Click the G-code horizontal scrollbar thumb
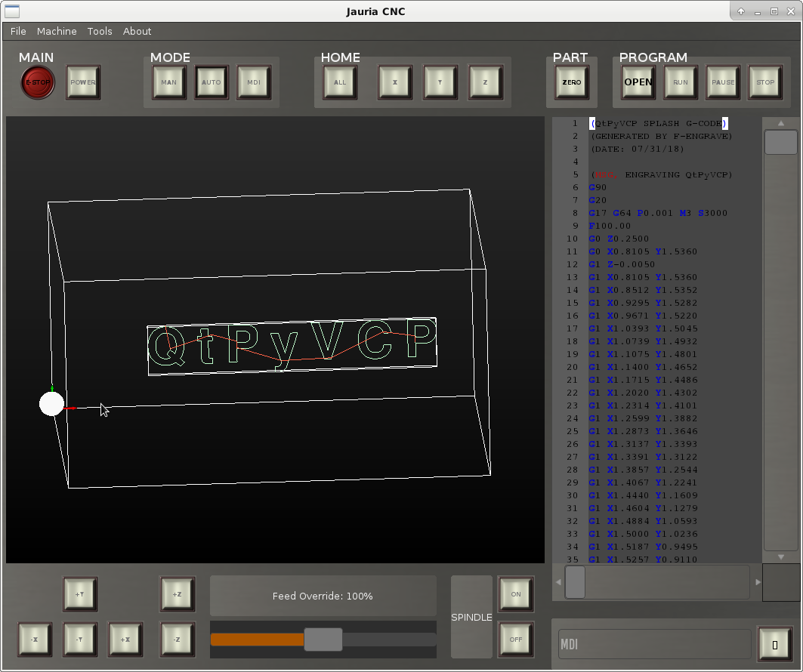Screen dimensions: 803x672 [575, 582]
